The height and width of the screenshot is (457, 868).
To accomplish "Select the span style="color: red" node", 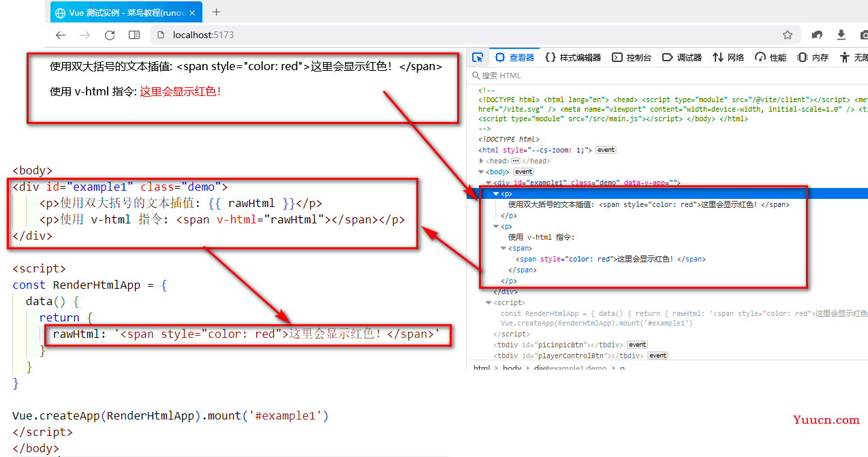I will coord(610,259).
